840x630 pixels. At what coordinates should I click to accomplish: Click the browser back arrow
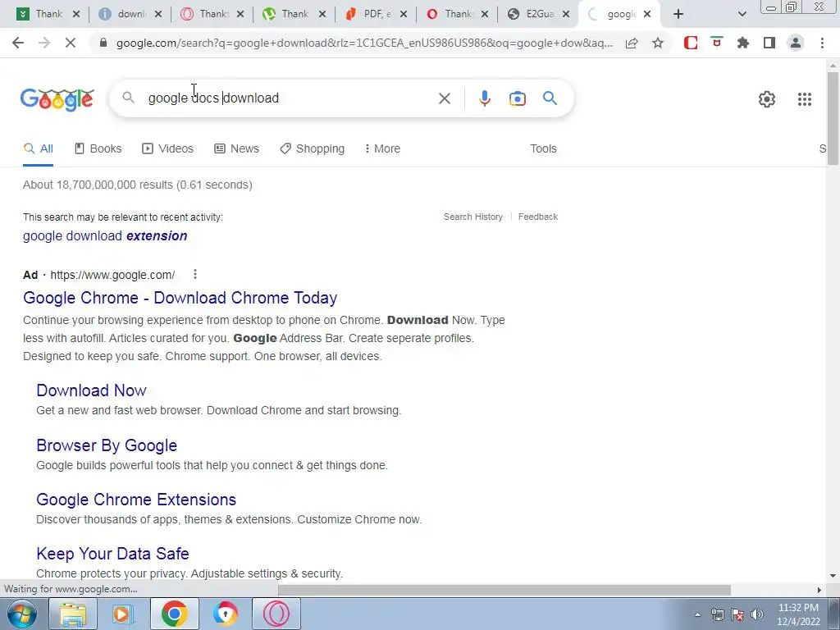18,43
